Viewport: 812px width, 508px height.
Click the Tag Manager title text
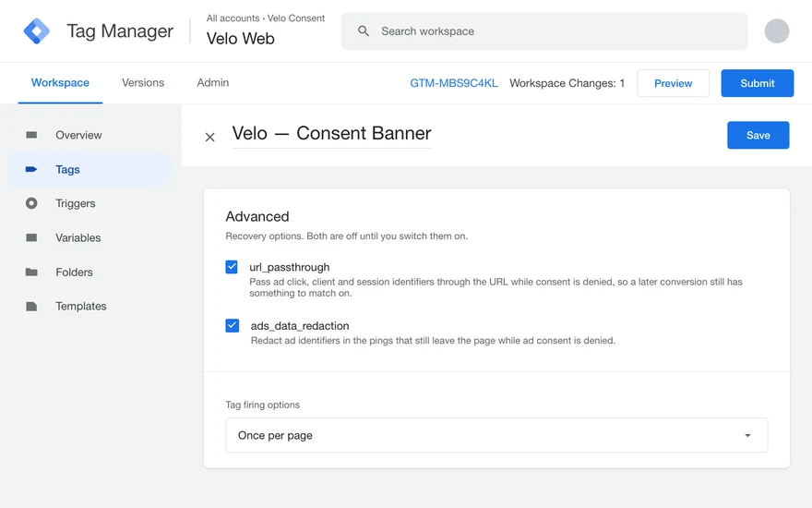[x=120, y=31]
